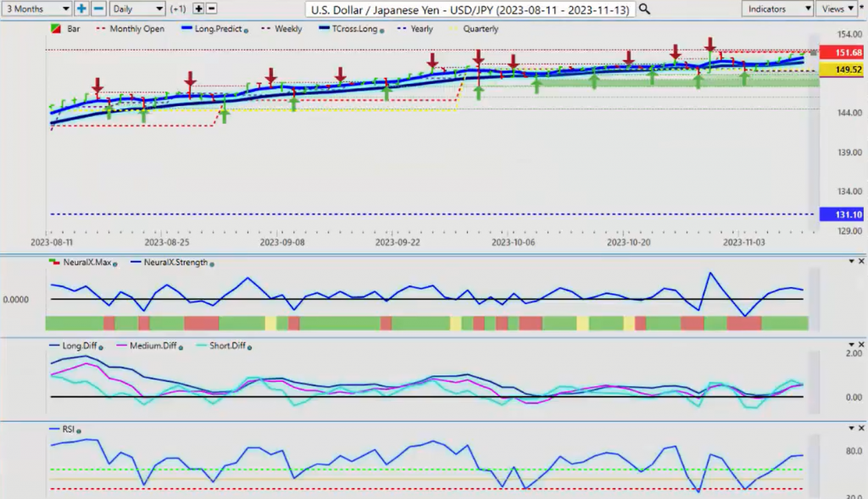The image size is (868, 499).
Task: Open settings dot beside Long.Predict
Action: point(246,31)
